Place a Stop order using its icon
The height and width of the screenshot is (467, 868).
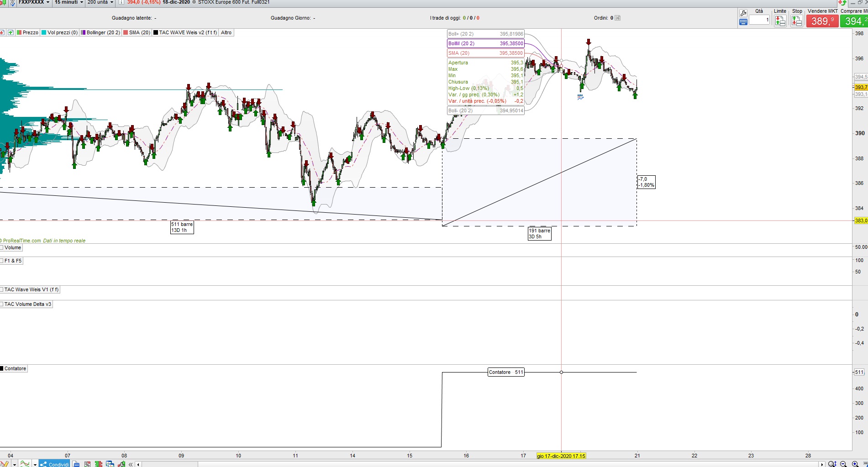(x=797, y=21)
